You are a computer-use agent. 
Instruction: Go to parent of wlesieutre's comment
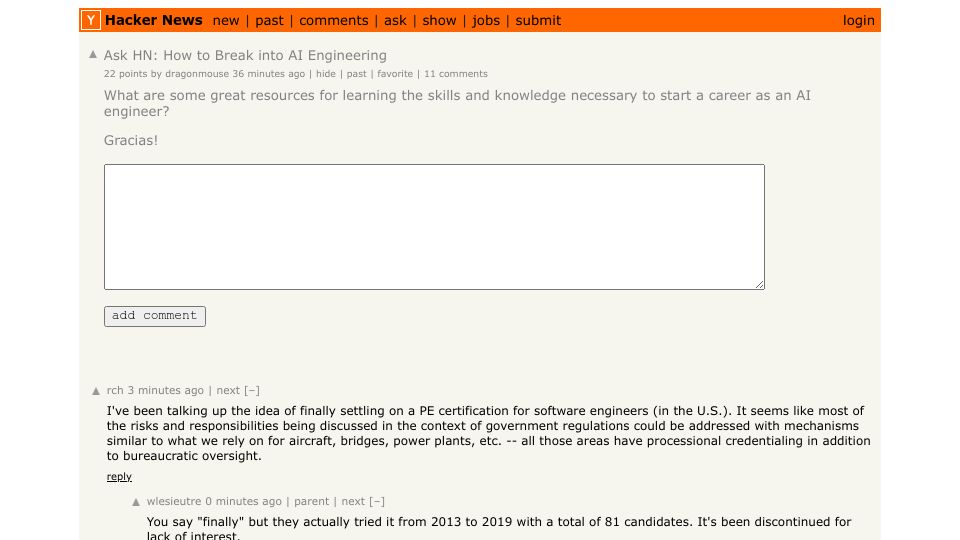312,501
